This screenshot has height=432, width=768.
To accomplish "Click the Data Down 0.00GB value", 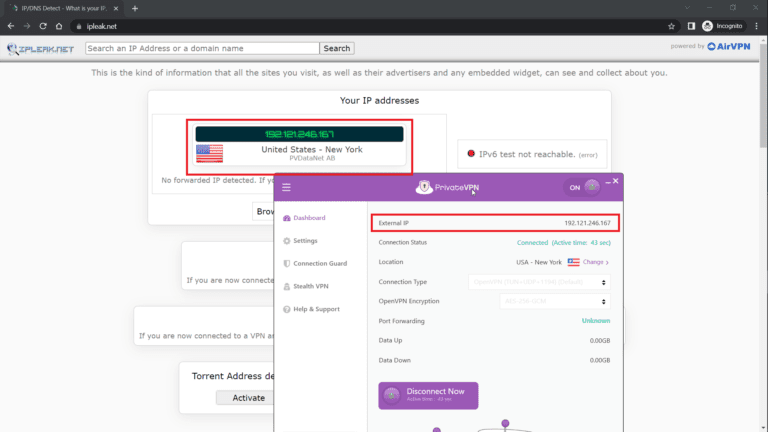I will (x=600, y=360).
